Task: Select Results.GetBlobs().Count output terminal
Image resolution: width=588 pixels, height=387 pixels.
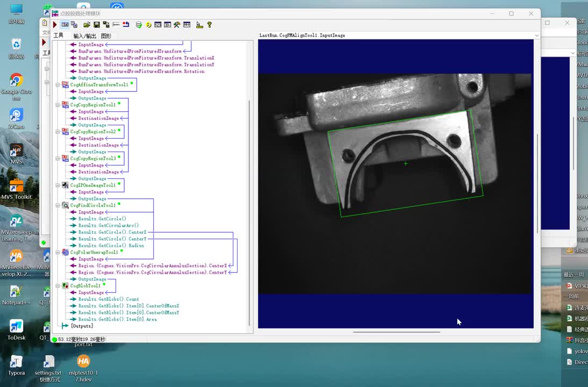Action: (108, 299)
